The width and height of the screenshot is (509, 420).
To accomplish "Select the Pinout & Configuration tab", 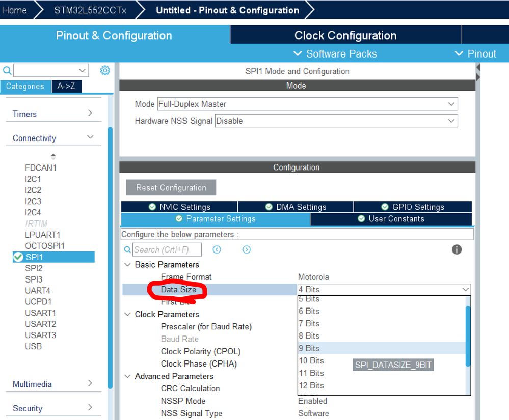I will click(x=114, y=35).
